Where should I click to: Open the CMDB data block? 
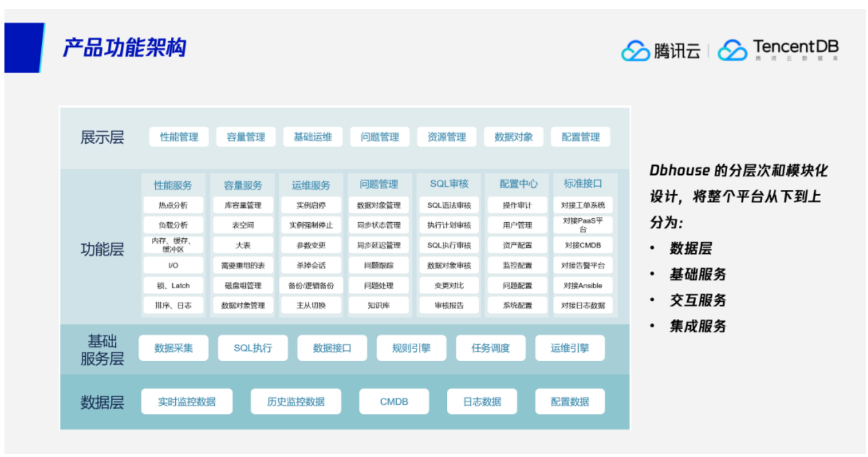(x=395, y=401)
